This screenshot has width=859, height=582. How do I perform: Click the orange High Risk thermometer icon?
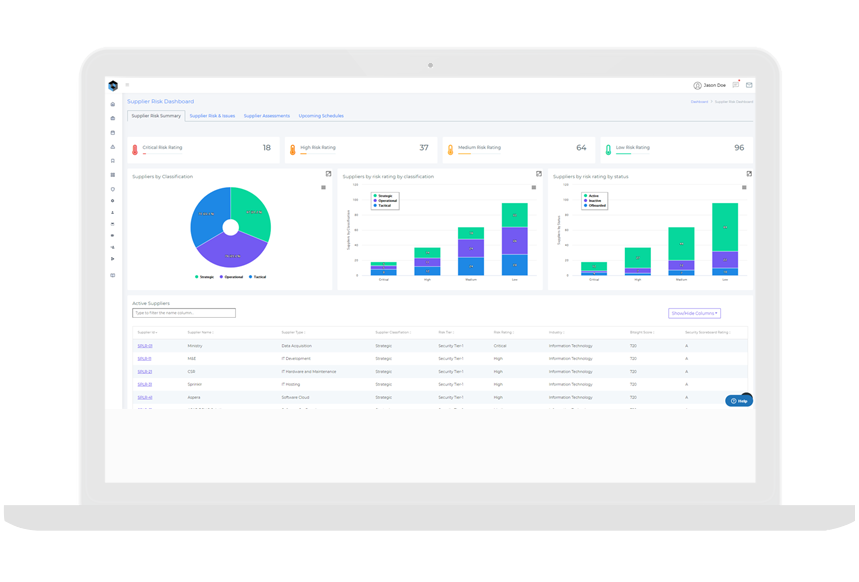point(293,150)
